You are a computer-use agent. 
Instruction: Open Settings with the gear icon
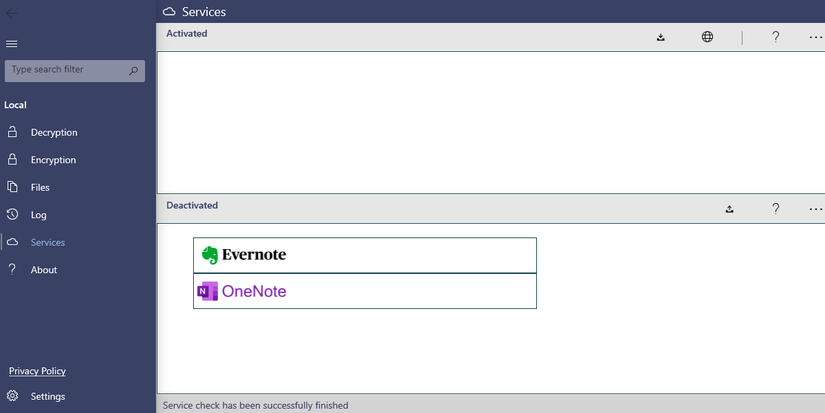click(12, 396)
